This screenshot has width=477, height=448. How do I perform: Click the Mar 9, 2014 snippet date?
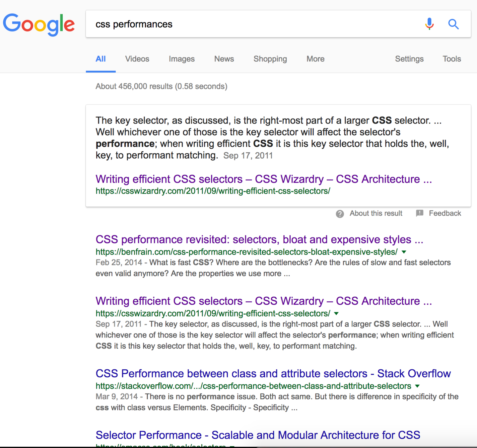click(x=116, y=397)
